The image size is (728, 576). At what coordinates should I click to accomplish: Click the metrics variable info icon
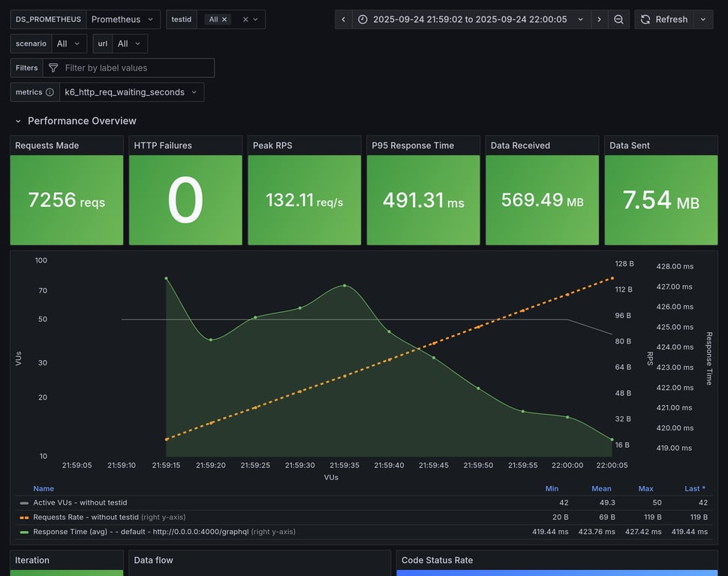[x=50, y=92]
